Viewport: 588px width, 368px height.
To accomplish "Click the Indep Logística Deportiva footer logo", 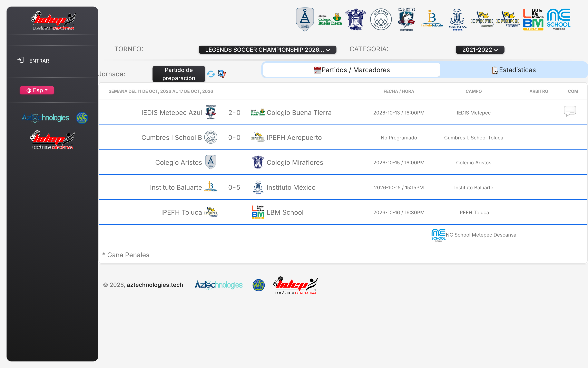I will [295, 285].
